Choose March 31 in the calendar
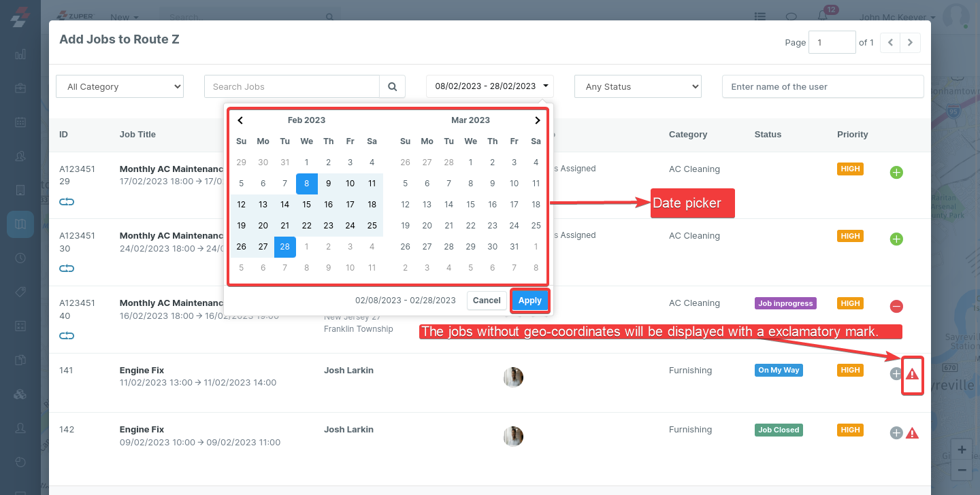The width and height of the screenshot is (980, 495). pos(514,247)
